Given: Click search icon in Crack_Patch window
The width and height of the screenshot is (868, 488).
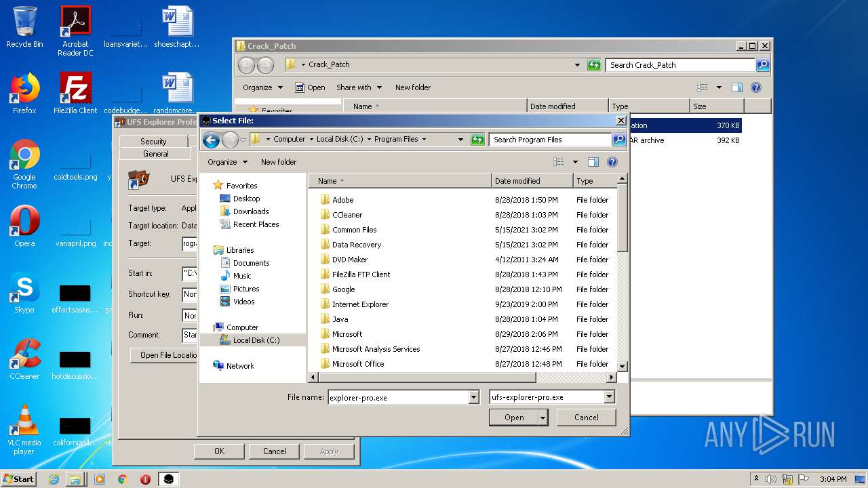Looking at the screenshot, I should tap(763, 65).
